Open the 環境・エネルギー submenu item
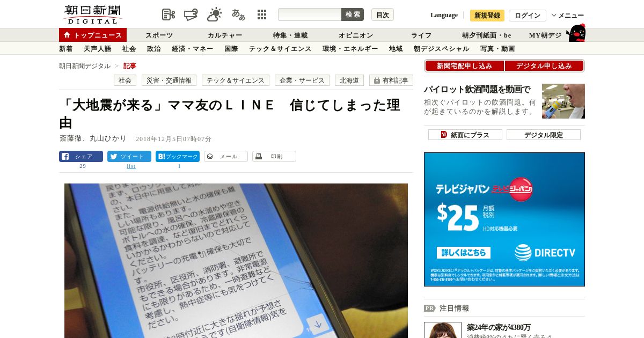Screen dimensions: 644x338 [x=350, y=49]
